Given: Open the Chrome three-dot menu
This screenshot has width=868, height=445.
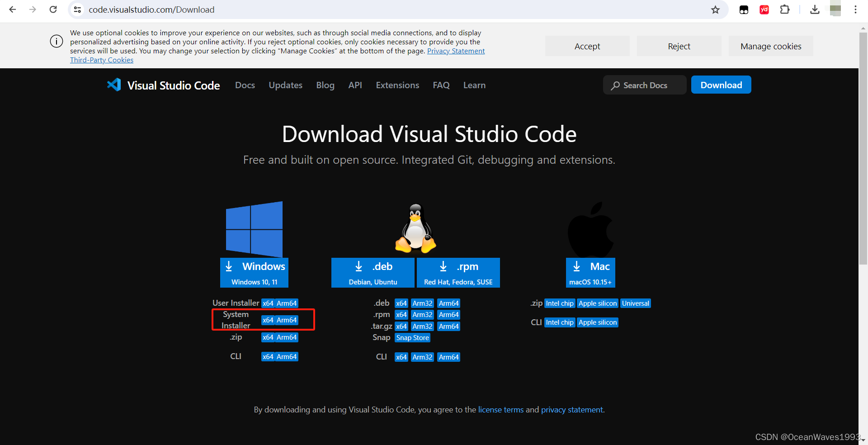Looking at the screenshot, I should (855, 9).
